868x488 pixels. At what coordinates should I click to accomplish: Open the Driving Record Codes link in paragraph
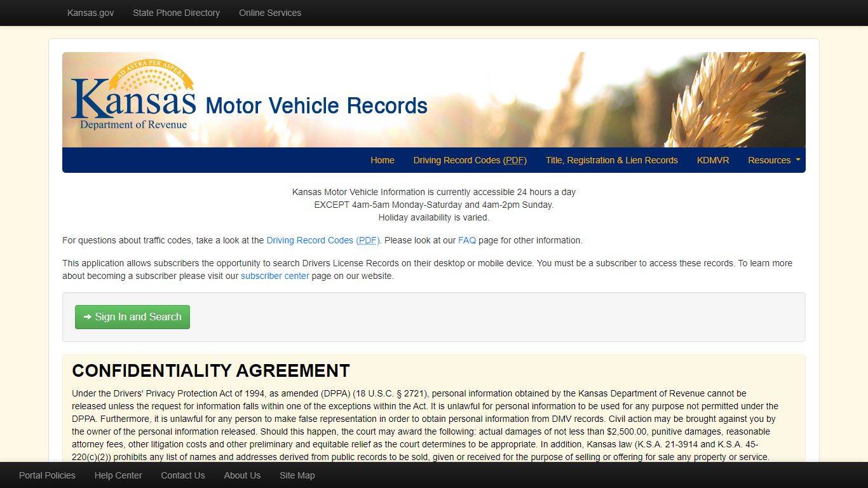point(323,240)
